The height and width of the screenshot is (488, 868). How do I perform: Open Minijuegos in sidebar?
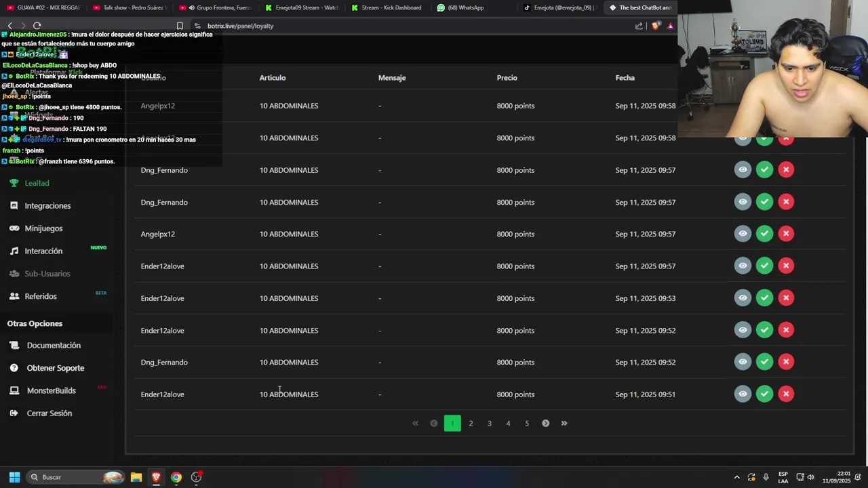pos(43,228)
